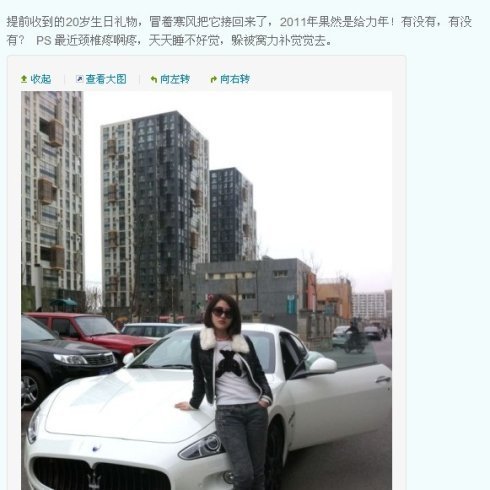Click the green collapse arrow icon
Image resolution: width=490 pixels, height=490 pixels.
tap(24, 79)
